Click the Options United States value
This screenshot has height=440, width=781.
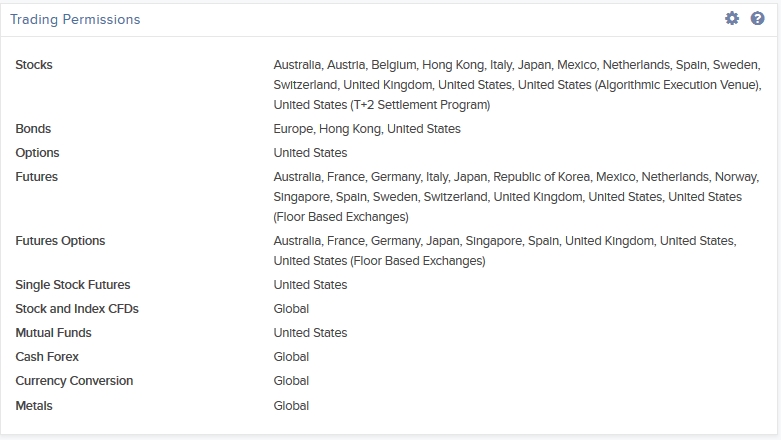pyautogui.click(x=310, y=153)
